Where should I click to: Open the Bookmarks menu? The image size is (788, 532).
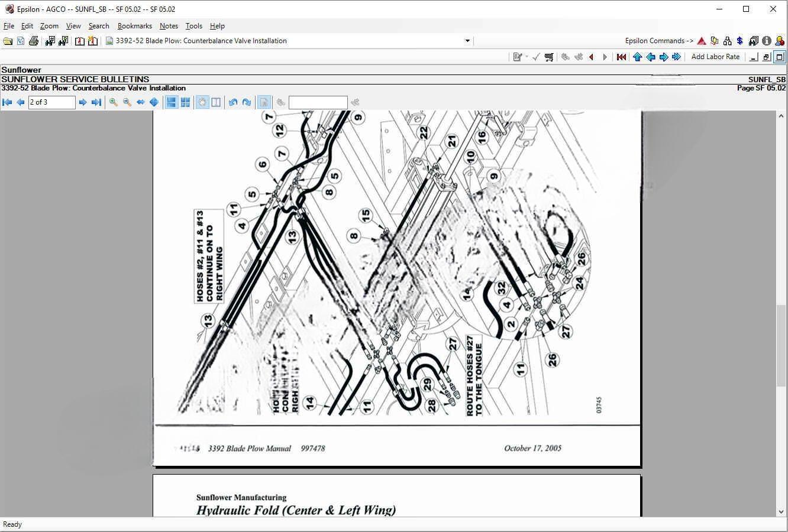(134, 26)
